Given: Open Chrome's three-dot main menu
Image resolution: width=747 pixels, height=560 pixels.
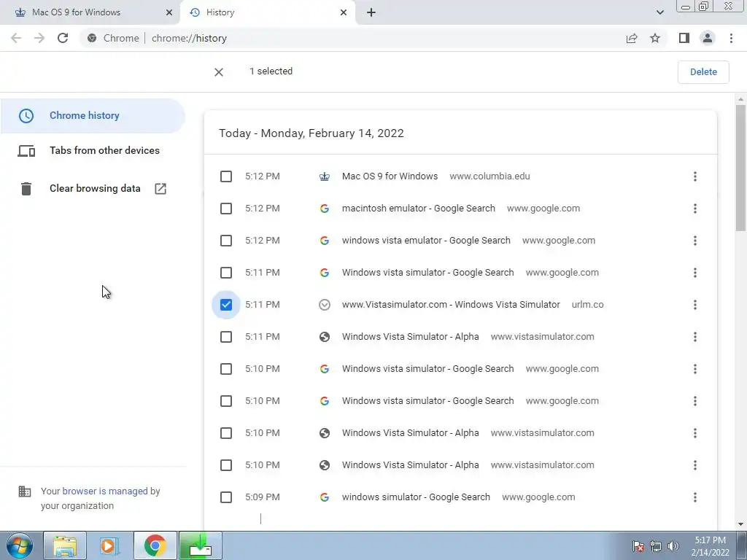Looking at the screenshot, I should (731, 38).
